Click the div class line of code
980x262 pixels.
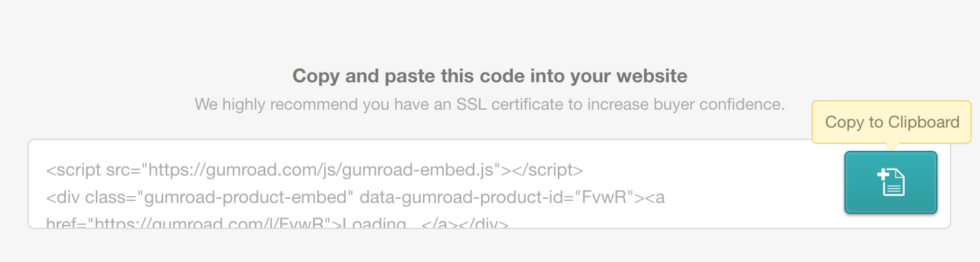(355, 198)
